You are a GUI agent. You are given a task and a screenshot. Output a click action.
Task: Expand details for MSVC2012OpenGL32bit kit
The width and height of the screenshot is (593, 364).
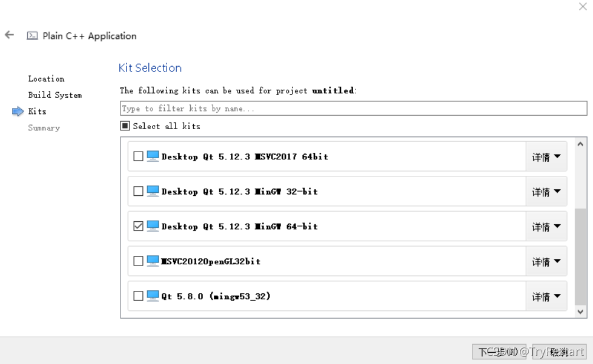point(546,261)
